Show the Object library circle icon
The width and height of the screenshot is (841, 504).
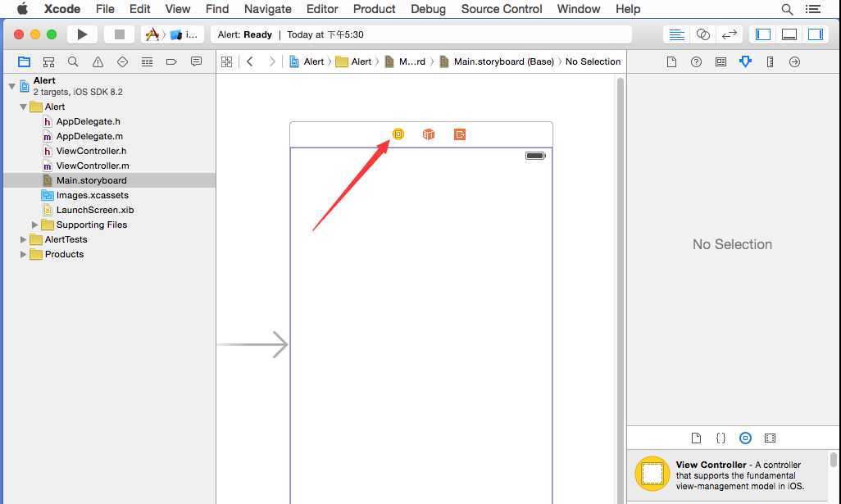(x=746, y=438)
